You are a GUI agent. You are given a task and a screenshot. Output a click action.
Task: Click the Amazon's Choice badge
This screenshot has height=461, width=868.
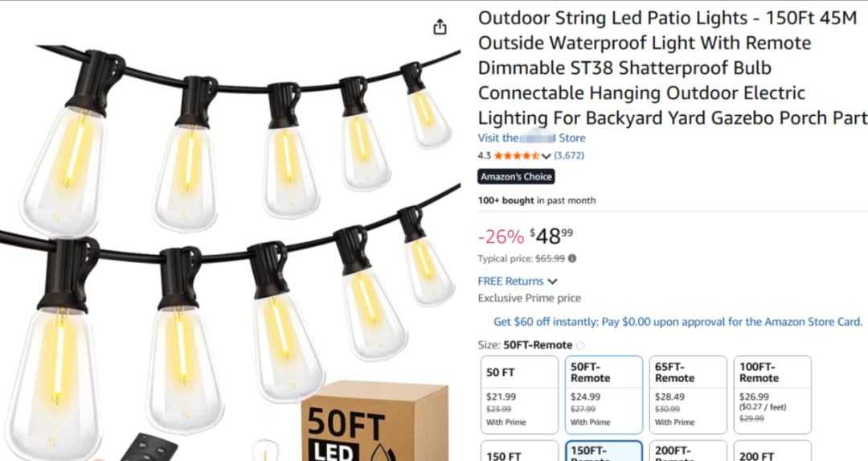pos(516,177)
